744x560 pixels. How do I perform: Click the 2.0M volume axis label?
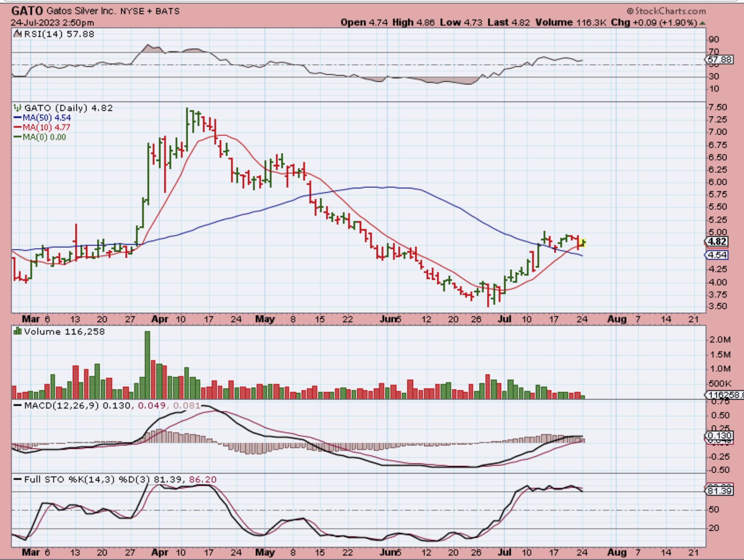(x=720, y=339)
